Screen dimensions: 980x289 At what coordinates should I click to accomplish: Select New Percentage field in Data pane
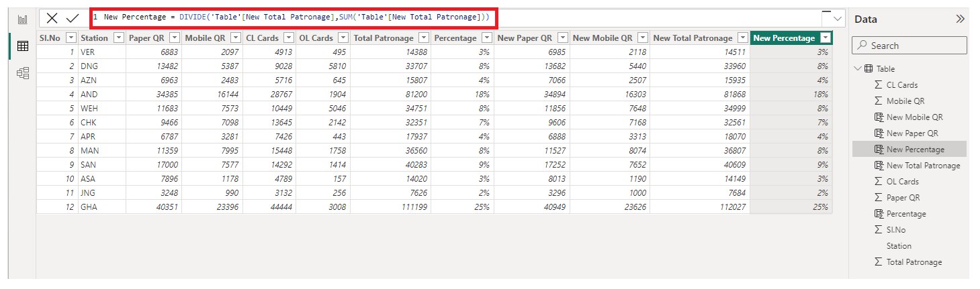pos(909,150)
